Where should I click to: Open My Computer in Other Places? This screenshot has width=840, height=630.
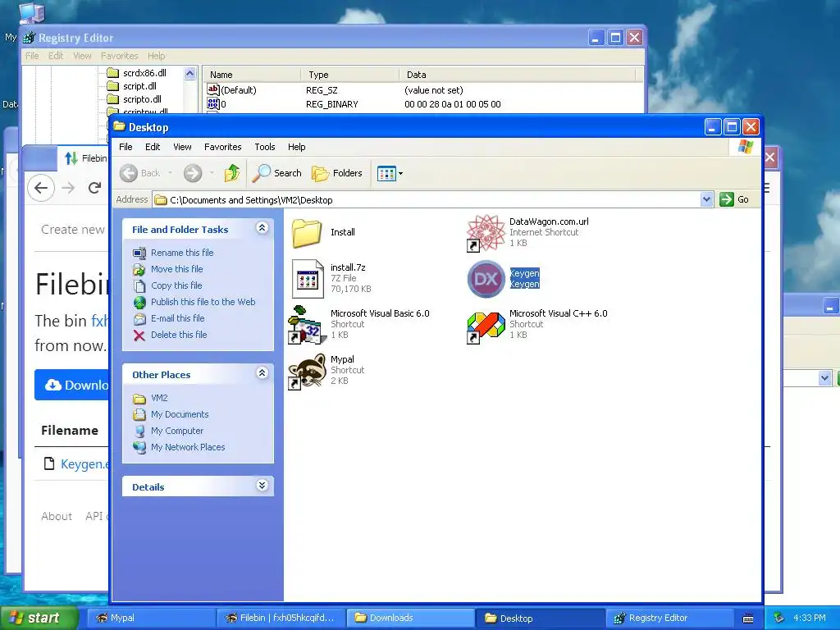177,431
